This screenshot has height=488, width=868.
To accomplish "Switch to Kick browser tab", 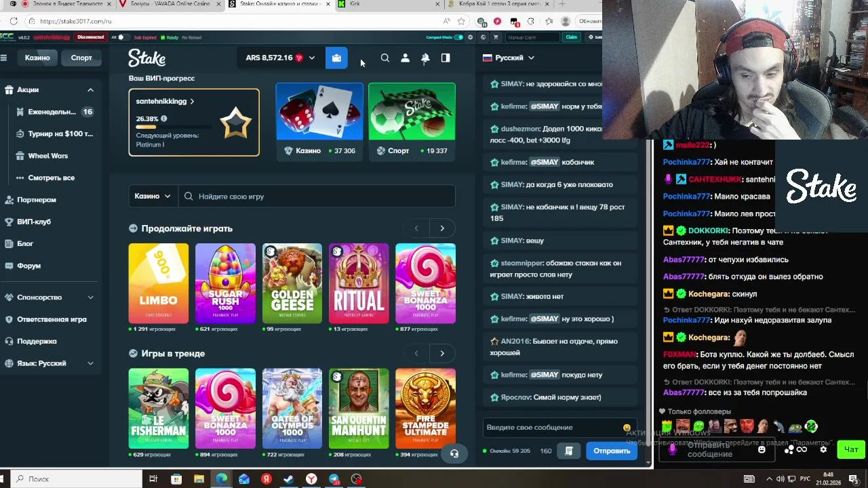I will [387, 4].
